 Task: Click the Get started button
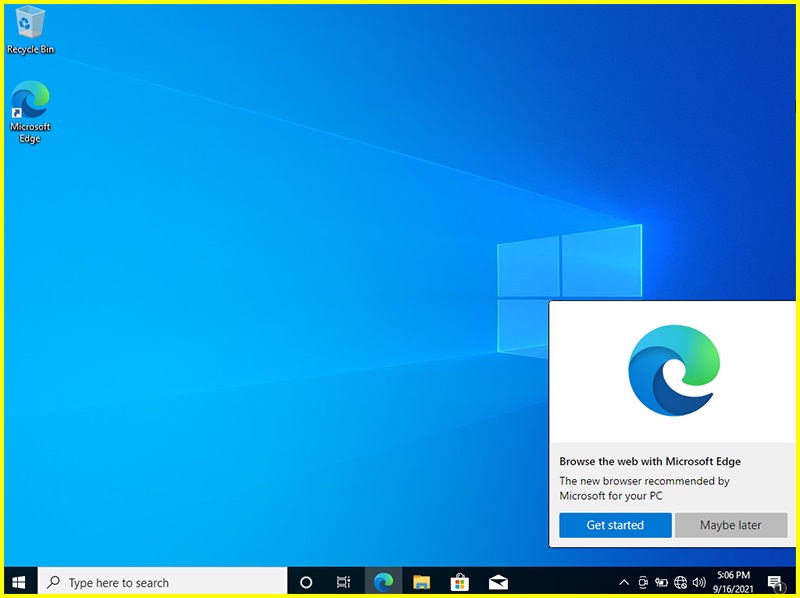[615, 525]
